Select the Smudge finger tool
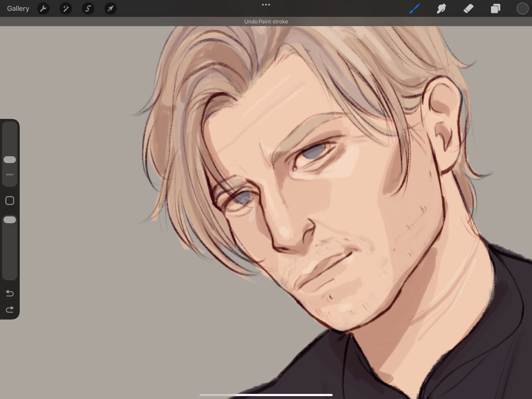Screen dimensions: 532x399 pyautogui.click(x=441, y=9)
